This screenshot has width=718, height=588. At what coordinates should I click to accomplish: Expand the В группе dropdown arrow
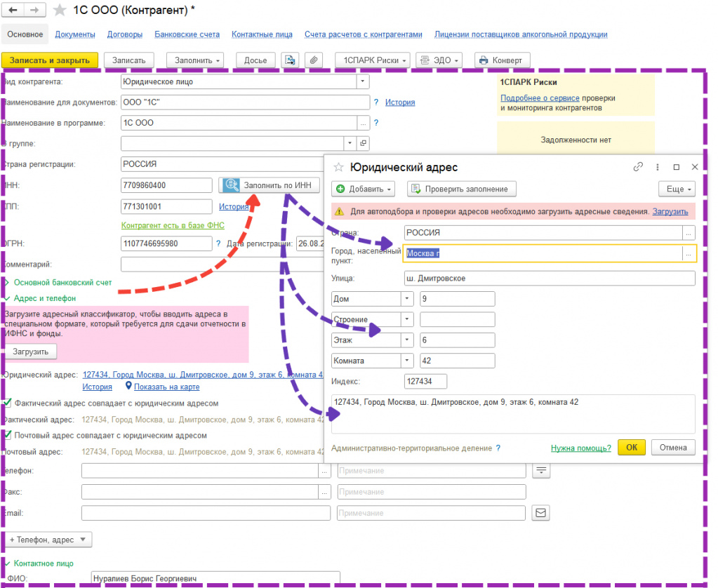coord(350,143)
